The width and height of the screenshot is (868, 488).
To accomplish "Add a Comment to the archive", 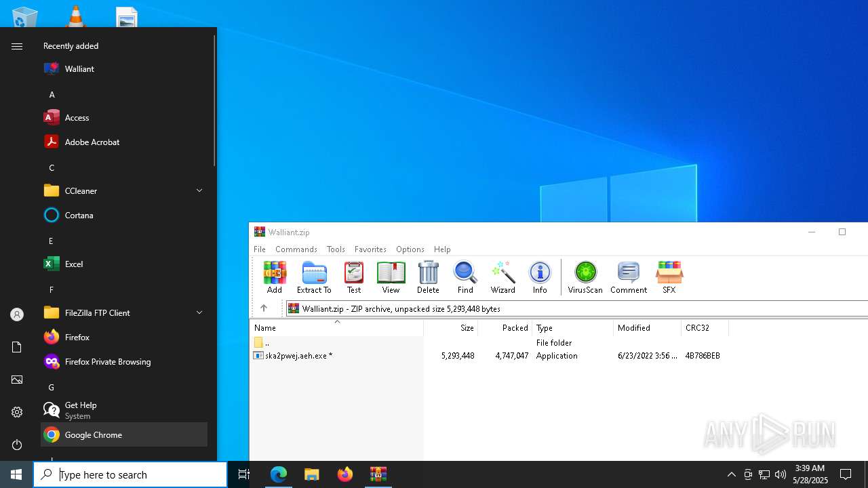I will (629, 277).
